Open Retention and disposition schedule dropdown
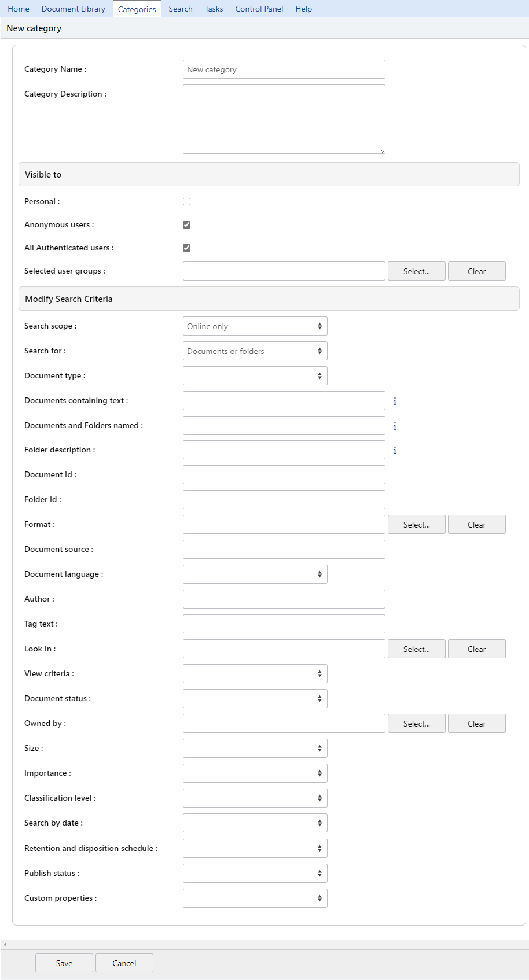This screenshot has height=980, width=529. [x=255, y=849]
